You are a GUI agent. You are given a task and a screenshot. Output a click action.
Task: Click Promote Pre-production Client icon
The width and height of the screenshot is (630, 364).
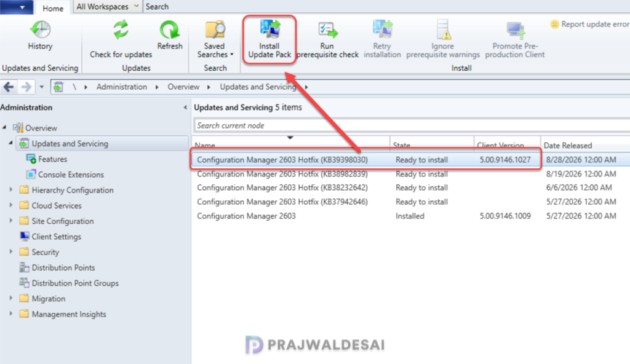coord(515,30)
